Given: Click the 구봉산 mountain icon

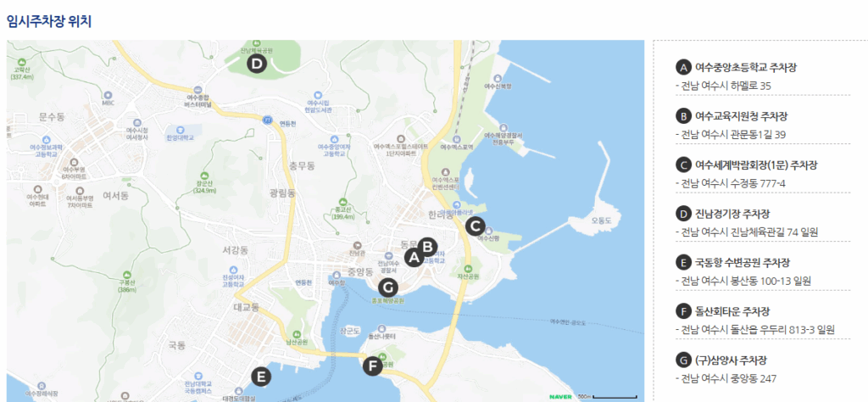Looking at the screenshot, I should pyautogui.click(x=128, y=273).
